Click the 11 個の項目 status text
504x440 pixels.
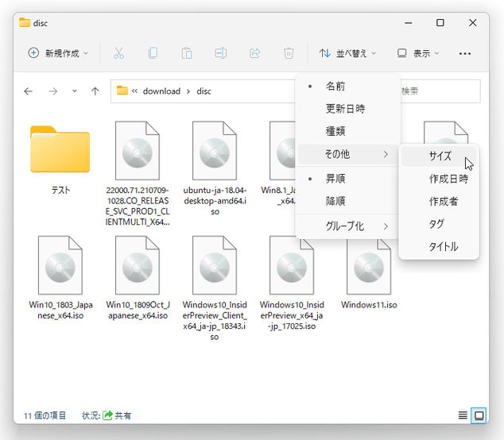pos(45,415)
